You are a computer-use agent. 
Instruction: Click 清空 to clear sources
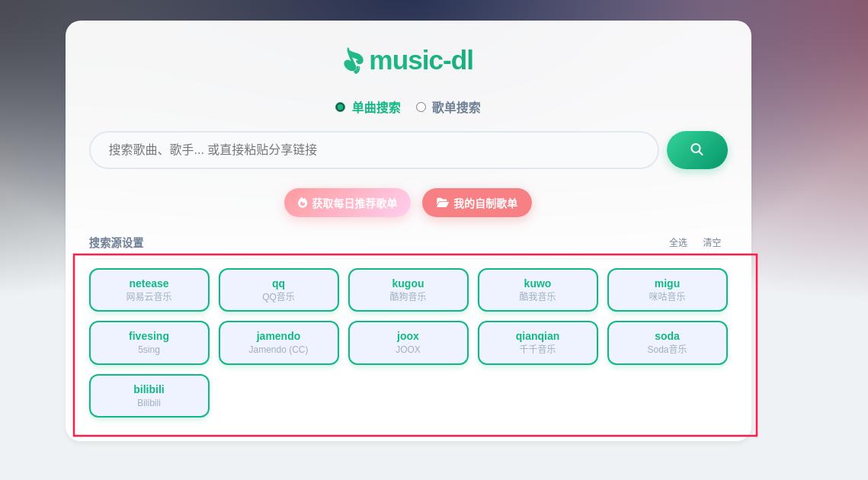pos(712,242)
